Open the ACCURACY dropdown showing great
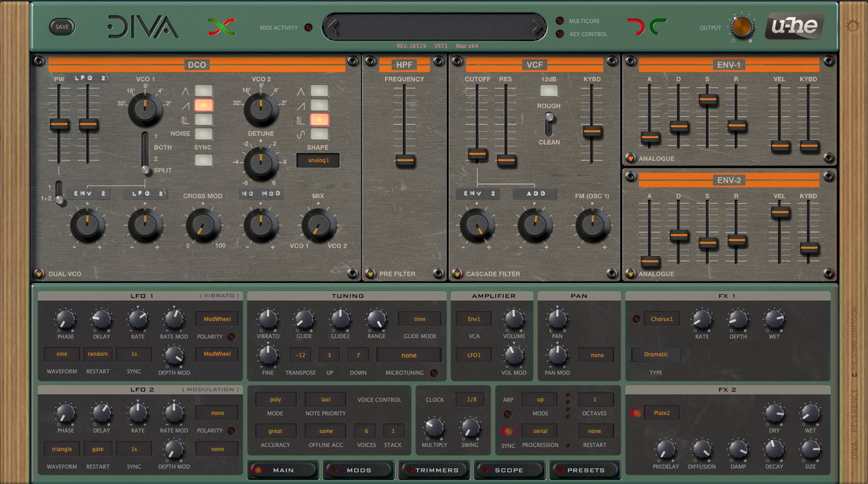The image size is (868, 484). [x=275, y=431]
